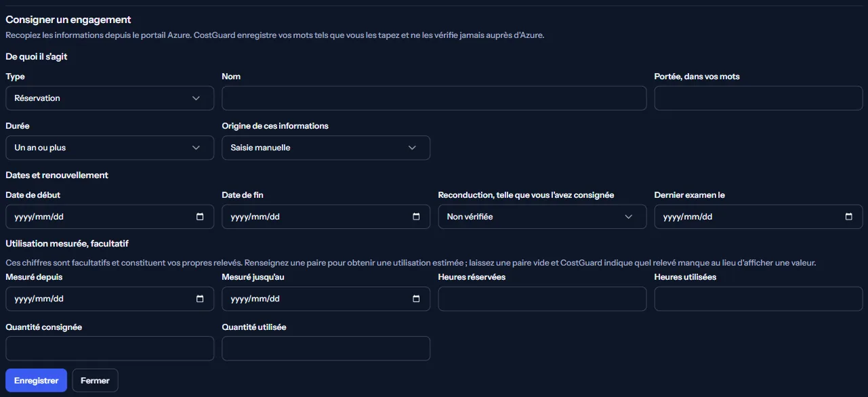Focus the Nom text field
This screenshot has height=397, width=868.
pos(434,98)
